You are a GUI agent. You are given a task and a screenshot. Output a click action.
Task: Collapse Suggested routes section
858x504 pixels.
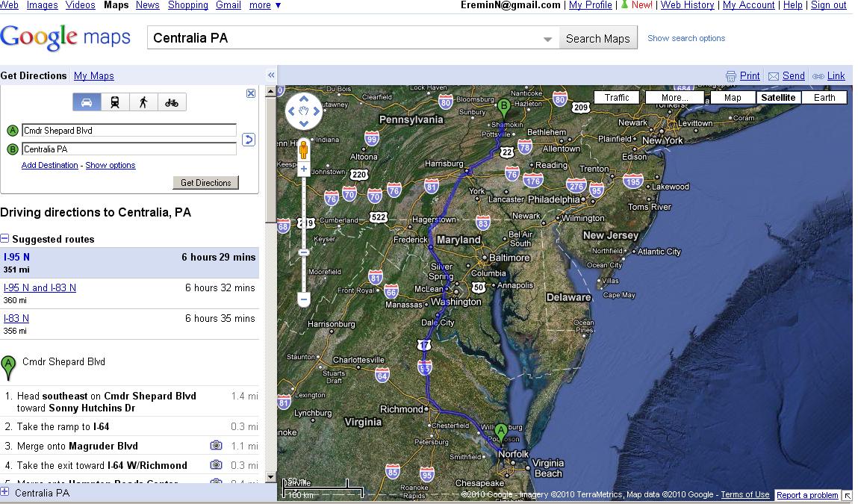pos(5,239)
